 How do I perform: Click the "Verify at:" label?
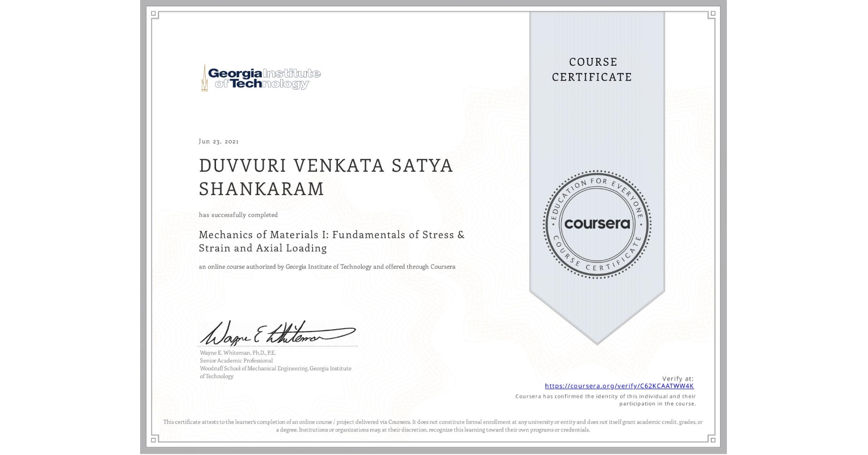coord(678,379)
